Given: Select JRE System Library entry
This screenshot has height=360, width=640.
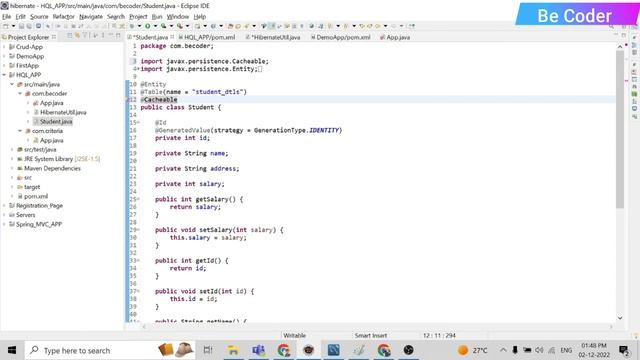Looking at the screenshot, I should pyautogui.click(x=62, y=159).
